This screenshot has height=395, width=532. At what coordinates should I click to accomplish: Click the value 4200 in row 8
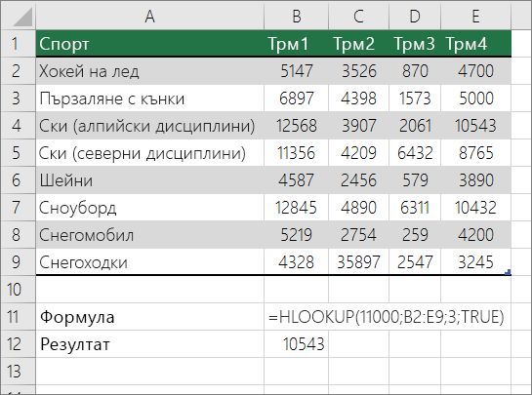point(475,235)
